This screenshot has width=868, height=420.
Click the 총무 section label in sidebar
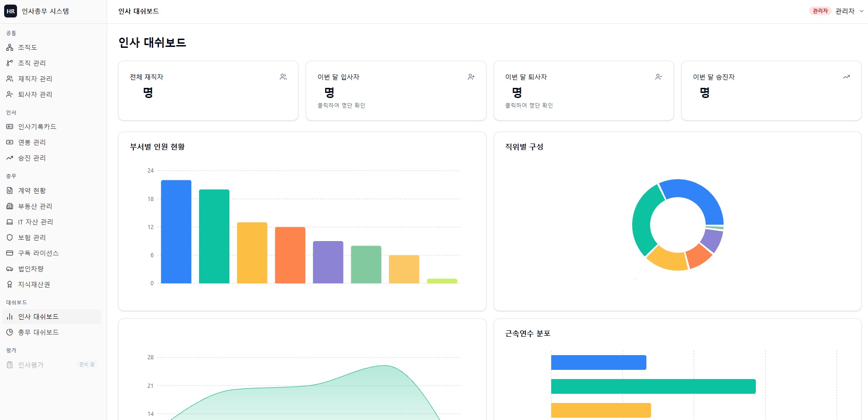click(11, 176)
